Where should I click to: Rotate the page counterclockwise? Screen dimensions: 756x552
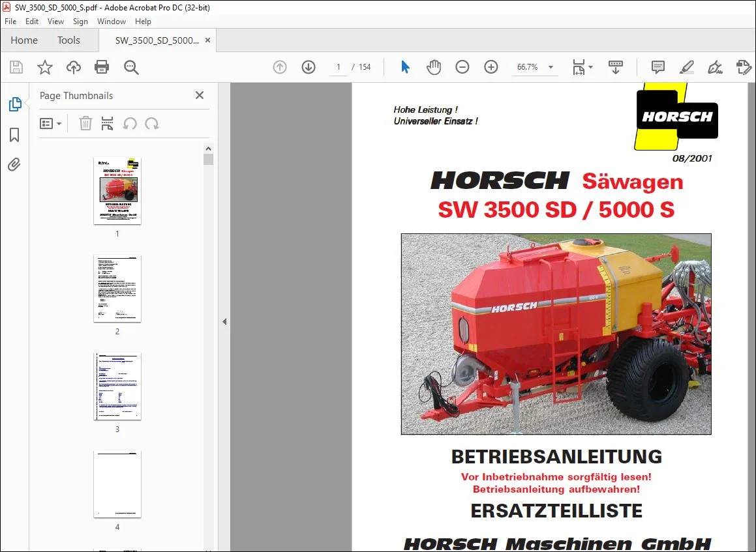[130, 124]
